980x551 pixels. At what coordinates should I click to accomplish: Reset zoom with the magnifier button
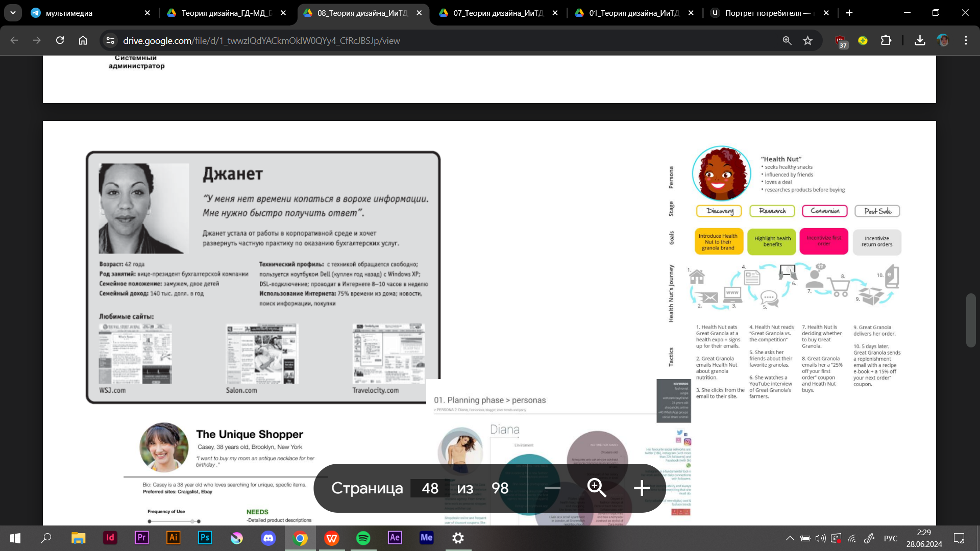(597, 488)
